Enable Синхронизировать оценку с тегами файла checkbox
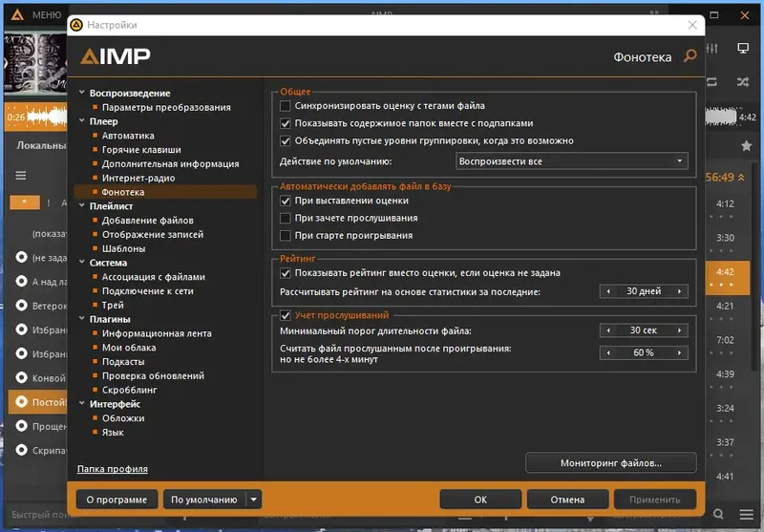 coord(285,106)
